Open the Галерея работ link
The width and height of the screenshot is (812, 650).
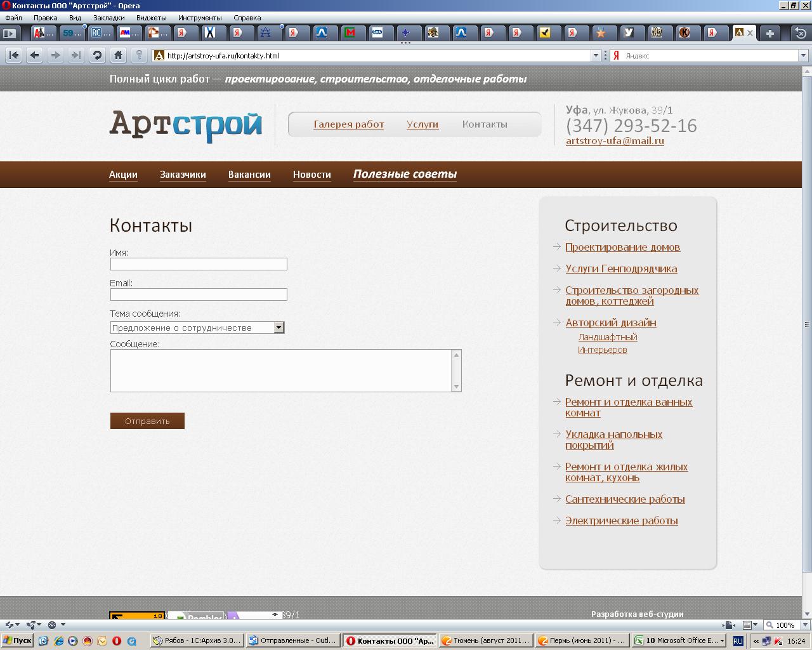(348, 124)
